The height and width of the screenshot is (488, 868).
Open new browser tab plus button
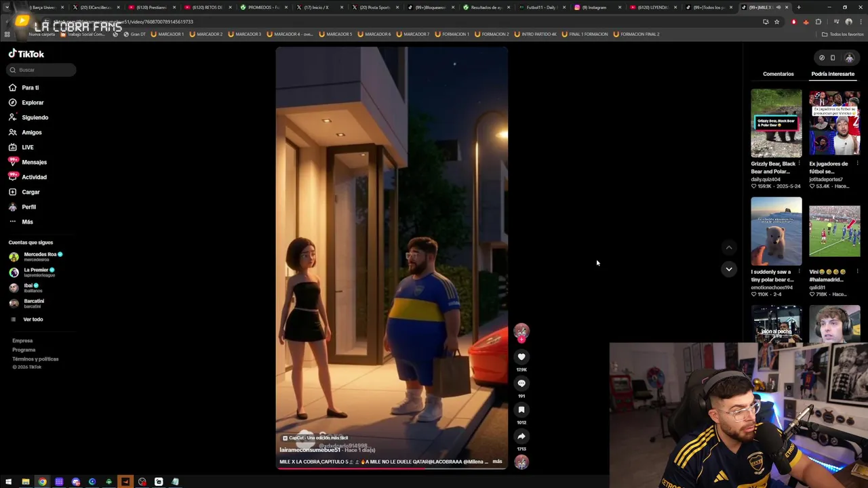pyautogui.click(x=799, y=7)
